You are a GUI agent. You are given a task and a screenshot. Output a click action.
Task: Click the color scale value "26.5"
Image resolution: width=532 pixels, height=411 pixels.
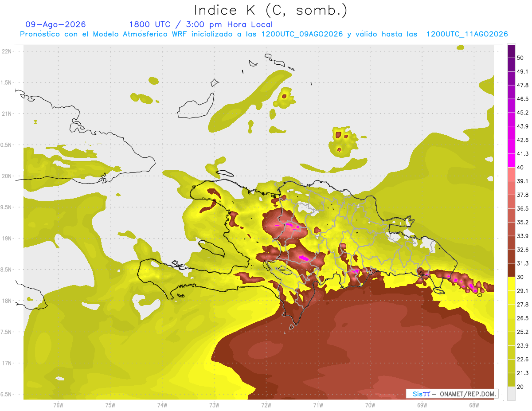tap(523, 318)
